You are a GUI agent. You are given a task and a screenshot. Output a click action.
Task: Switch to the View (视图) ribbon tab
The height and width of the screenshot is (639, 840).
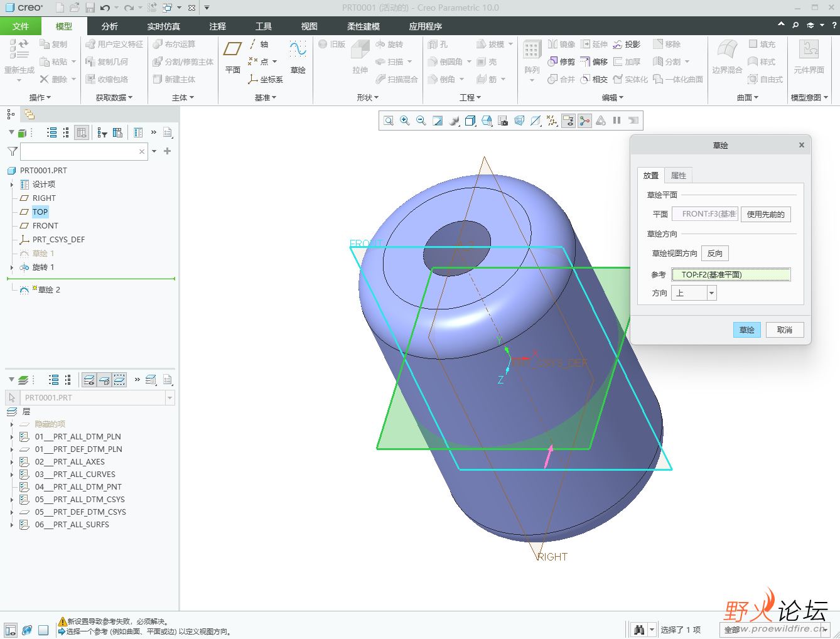click(310, 26)
